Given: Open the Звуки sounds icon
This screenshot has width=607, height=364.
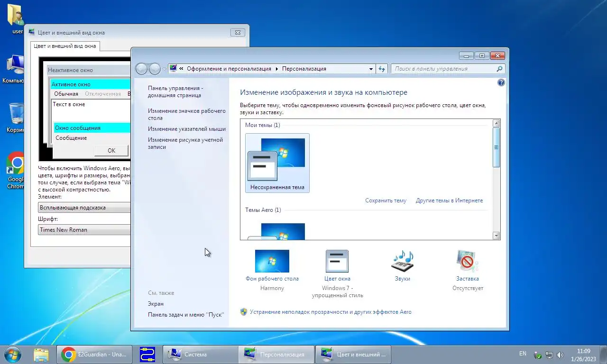Looking at the screenshot, I should pyautogui.click(x=403, y=261).
